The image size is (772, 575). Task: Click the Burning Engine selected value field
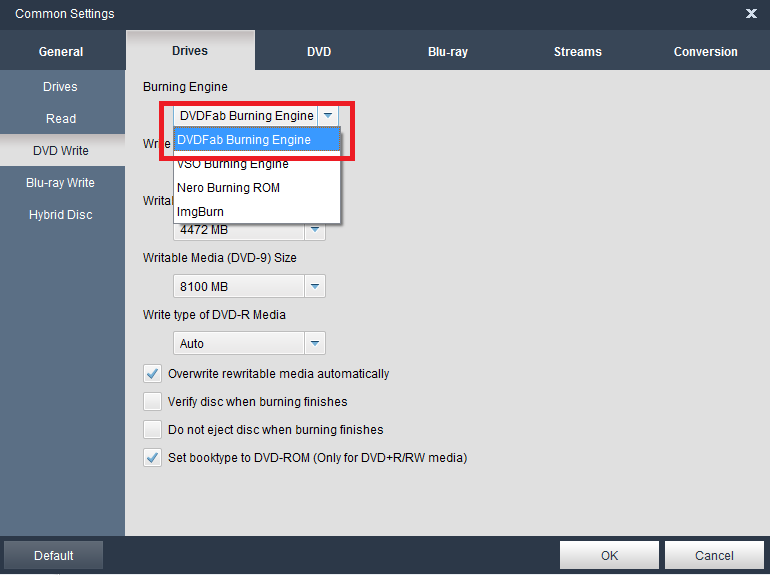[246, 116]
